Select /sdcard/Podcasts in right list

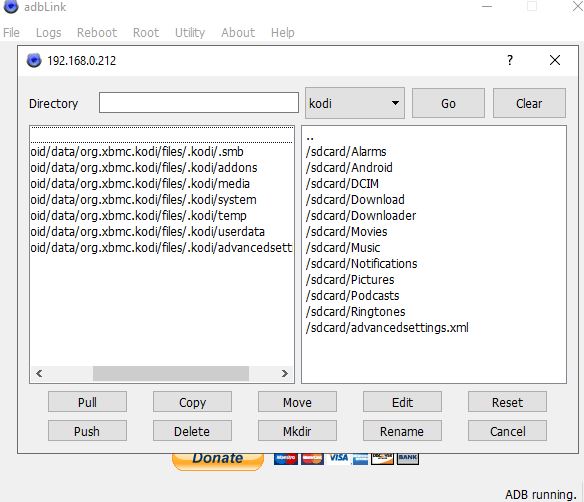click(434, 296)
